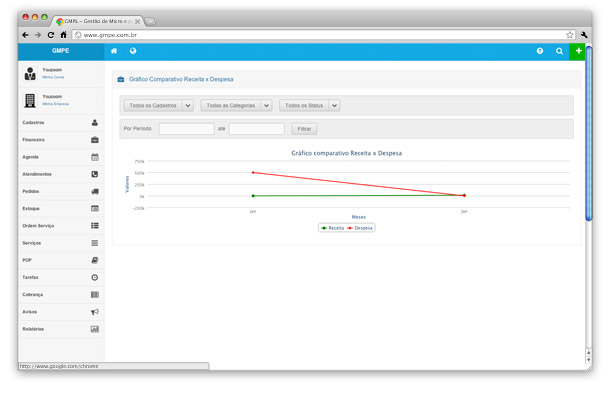Click the green plus add button

point(578,51)
